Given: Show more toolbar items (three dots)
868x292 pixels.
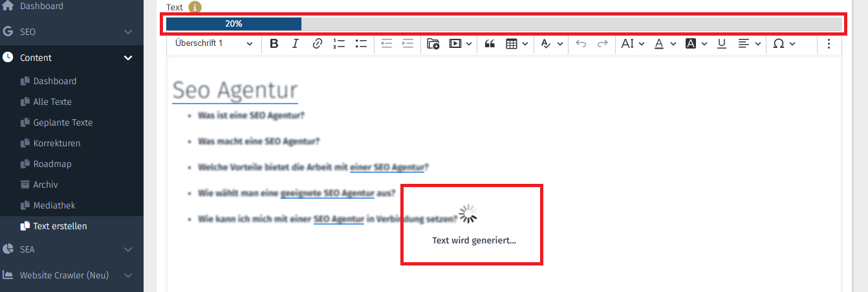Looking at the screenshot, I should [x=829, y=43].
